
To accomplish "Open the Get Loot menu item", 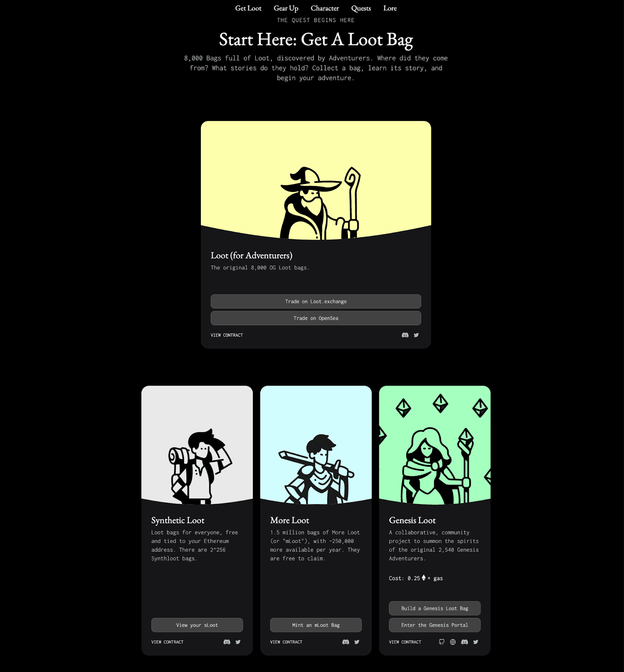I will 248,8.
